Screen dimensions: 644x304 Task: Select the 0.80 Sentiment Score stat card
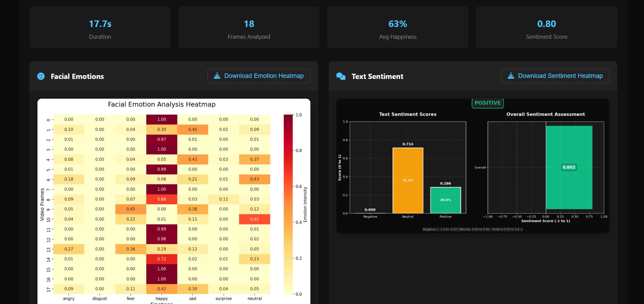point(547,27)
